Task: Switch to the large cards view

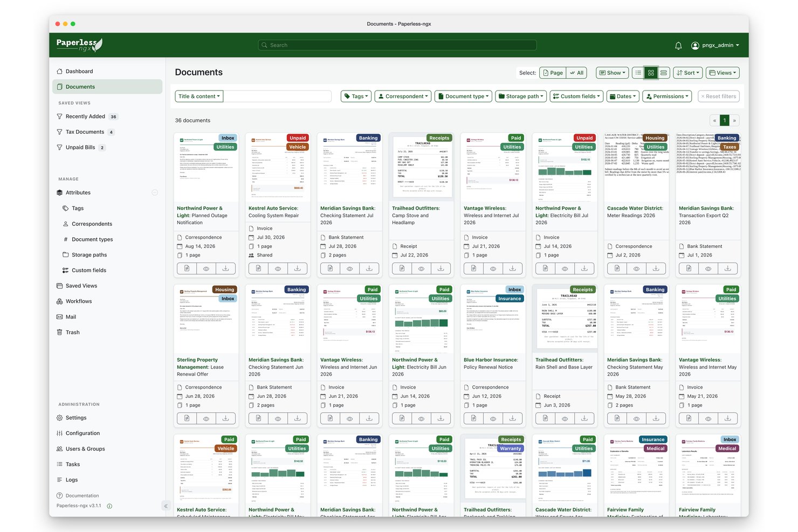Action: click(664, 73)
